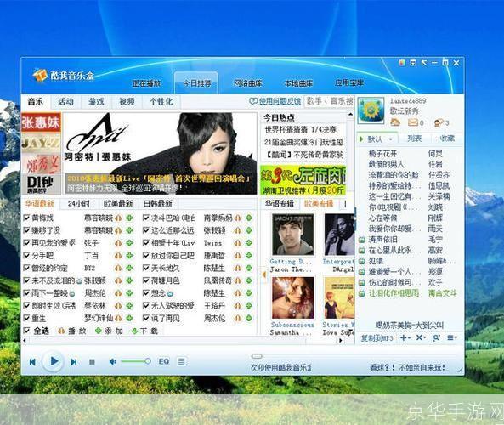Click the 添加 button below song list
This screenshot has height=425, width=504.
(110, 331)
